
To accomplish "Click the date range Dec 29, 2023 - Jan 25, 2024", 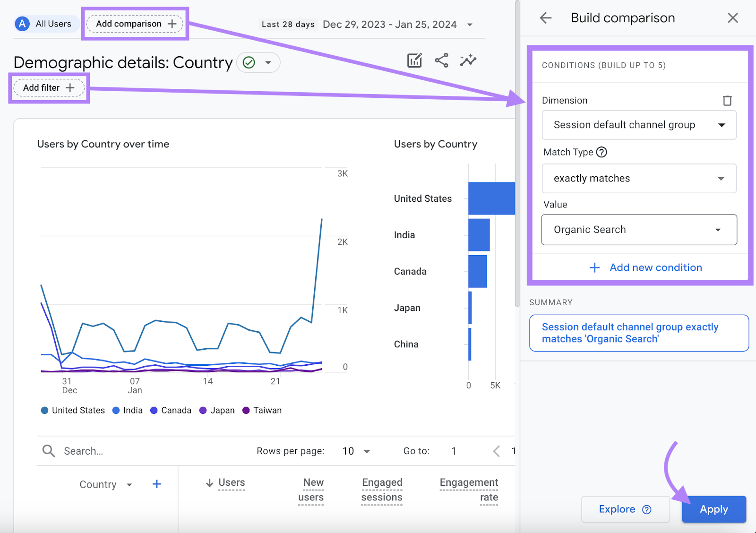I will 390,25.
